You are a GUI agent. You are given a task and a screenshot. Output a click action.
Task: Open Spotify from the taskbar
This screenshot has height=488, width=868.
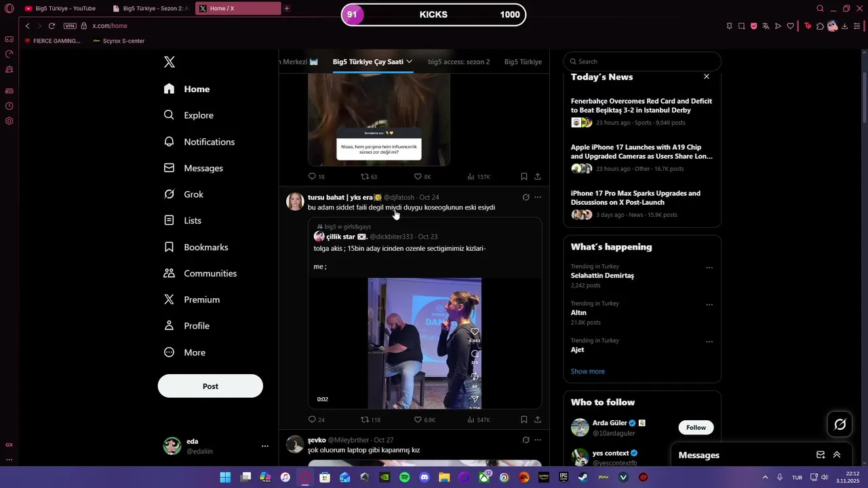(405, 477)
